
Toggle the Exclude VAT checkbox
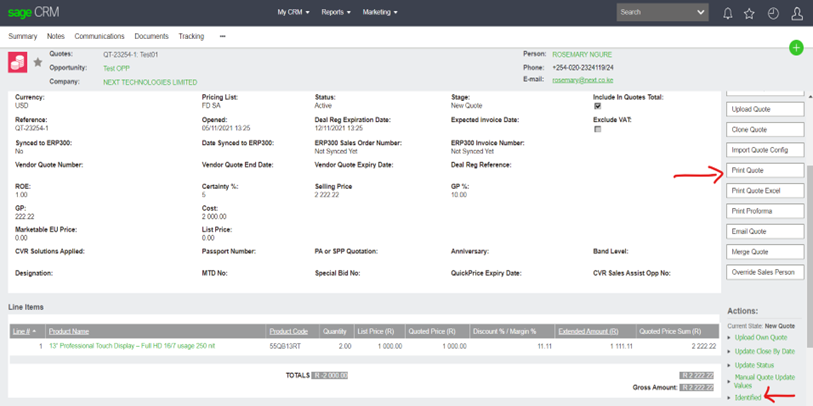click(x=598, y=129)
